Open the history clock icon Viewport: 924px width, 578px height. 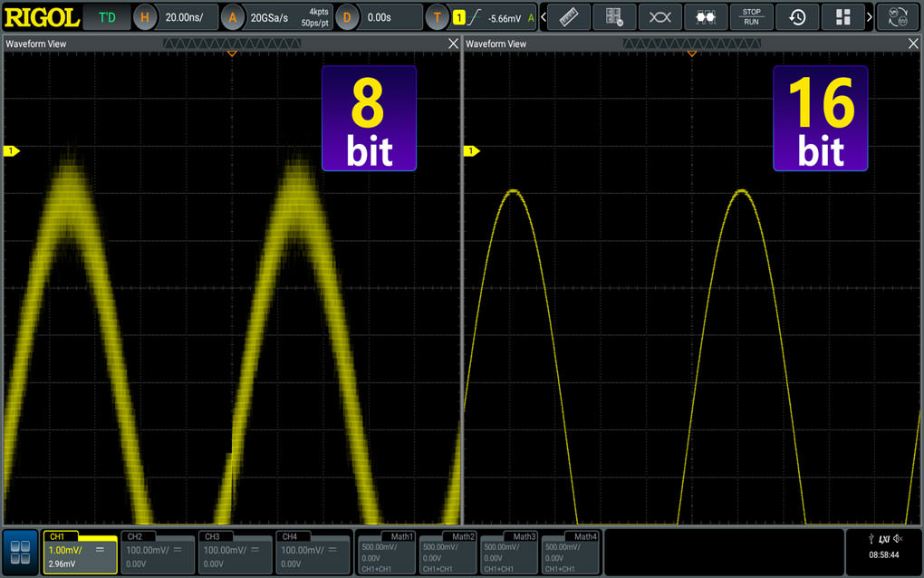pyautogui.click(x=797, y=17)
